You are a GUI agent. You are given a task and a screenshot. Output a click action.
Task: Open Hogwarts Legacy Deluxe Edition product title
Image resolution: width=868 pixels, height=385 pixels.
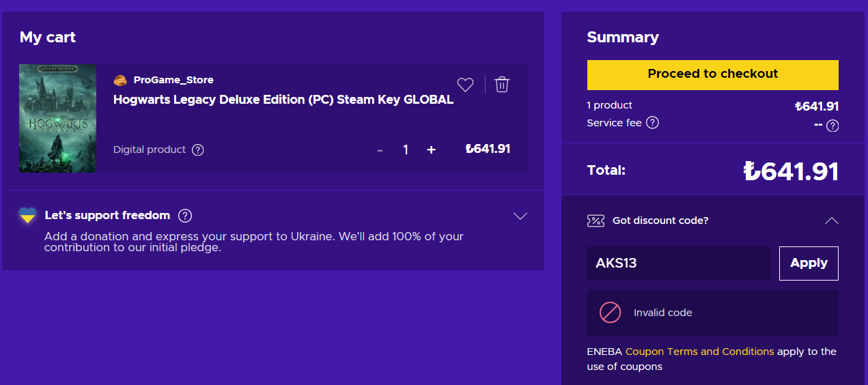(x=283, y=100)
